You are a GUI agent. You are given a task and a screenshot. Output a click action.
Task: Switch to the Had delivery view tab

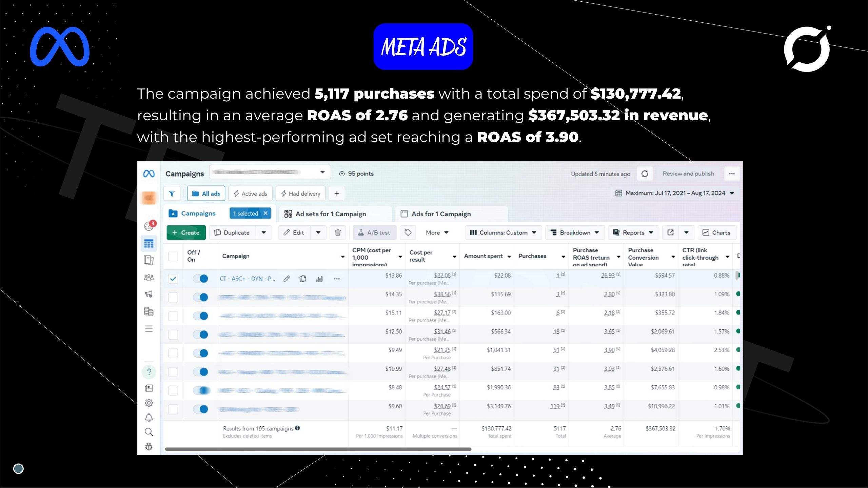tap(300, 194)
